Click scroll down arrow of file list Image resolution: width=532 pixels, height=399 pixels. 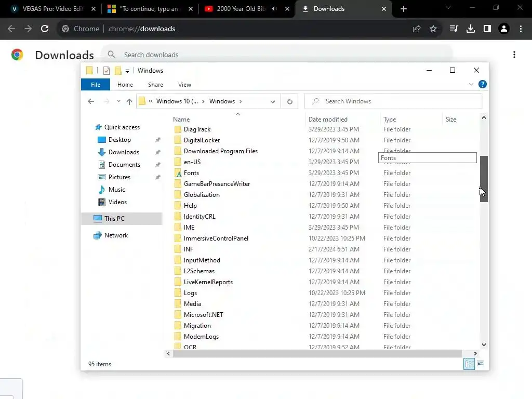484,345
